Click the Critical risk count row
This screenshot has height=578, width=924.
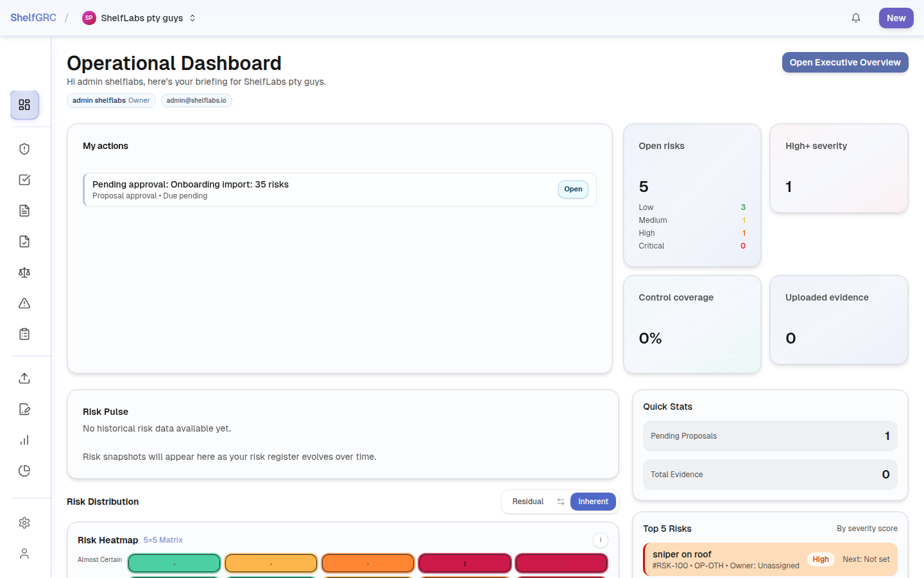coord(692,246)
